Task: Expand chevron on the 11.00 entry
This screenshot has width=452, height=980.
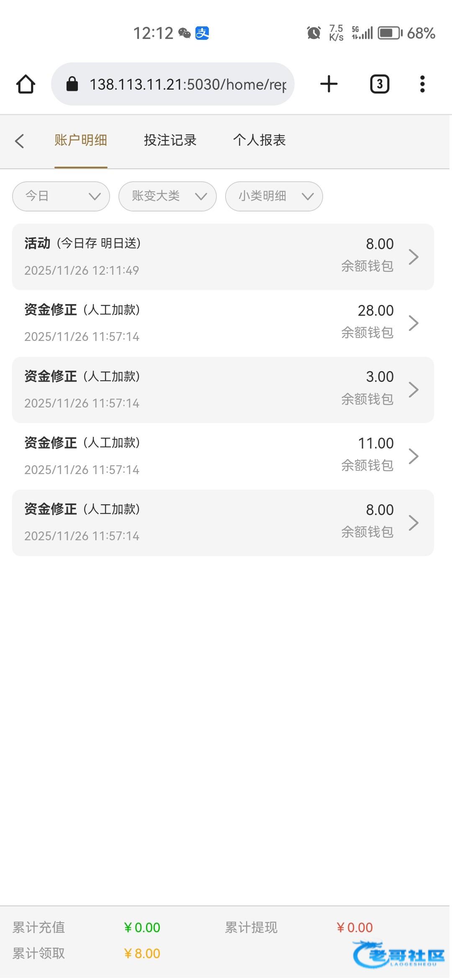Action: pyautogui.click(x=413, y=456)
